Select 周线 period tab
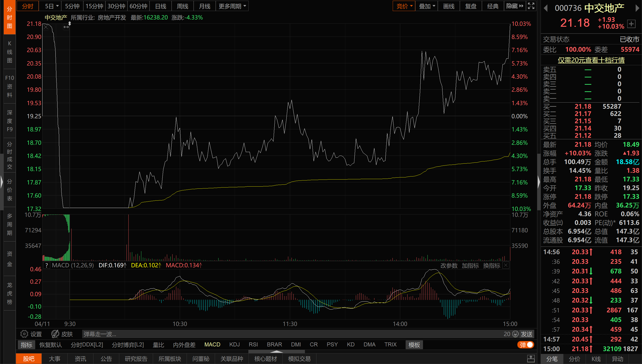This screenshot has width=642, height=364. [x=182, y=6]
